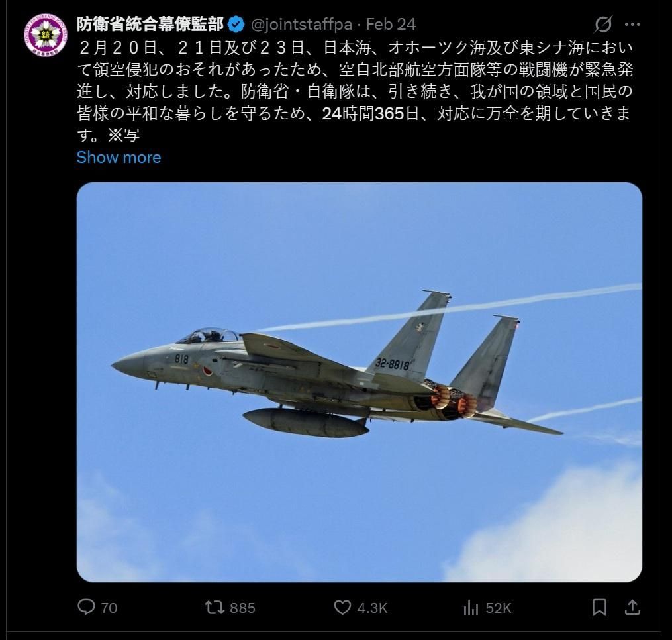This screenshot has height=640, width=672.
Task: Open the F-15 fighter jet photo
Action: [359, 382]
